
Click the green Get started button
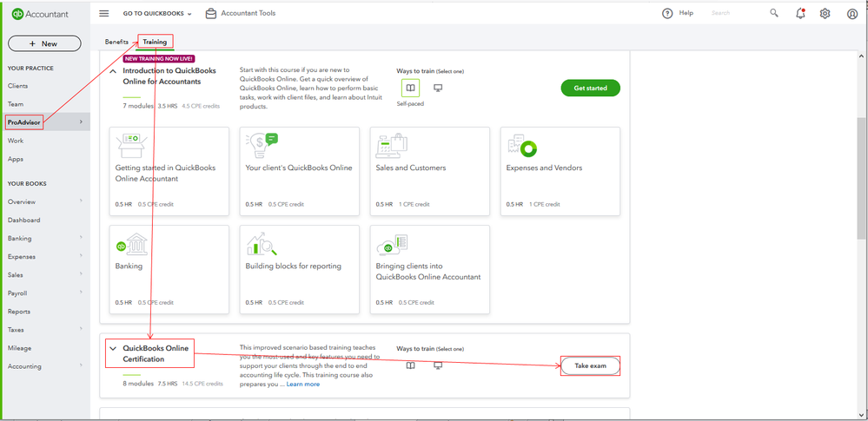[x=590, y=88]
